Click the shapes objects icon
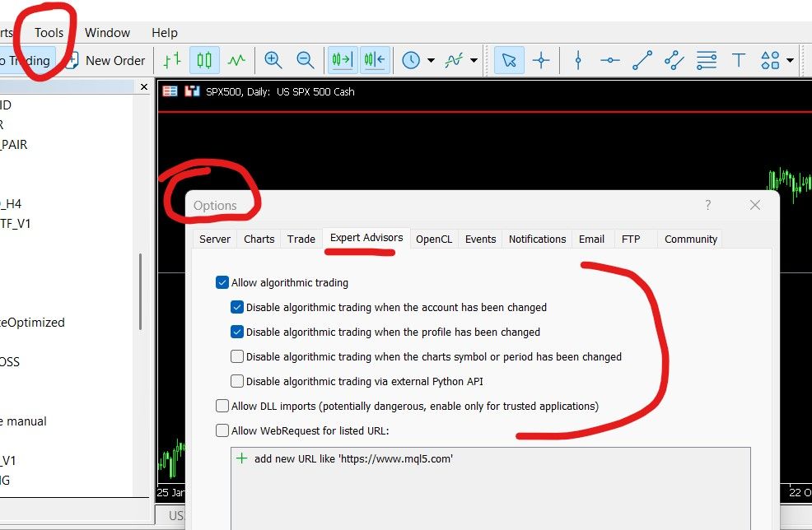Screen dimensions: 812x530 770,61
